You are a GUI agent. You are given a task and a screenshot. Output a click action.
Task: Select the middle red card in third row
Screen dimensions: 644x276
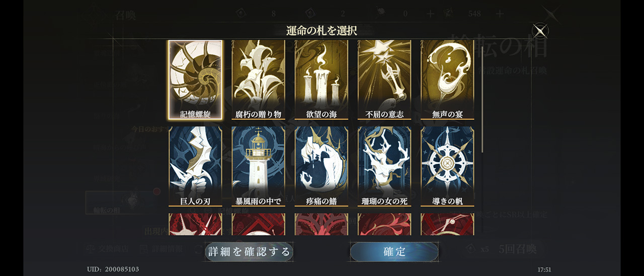click(321, 224)
